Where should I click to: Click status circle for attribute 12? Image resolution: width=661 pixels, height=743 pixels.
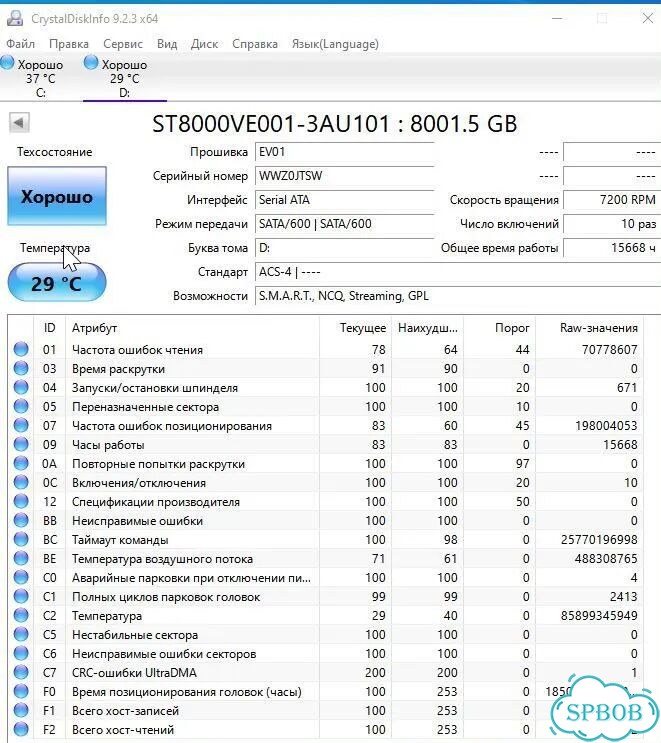click(x=21, y=501)
